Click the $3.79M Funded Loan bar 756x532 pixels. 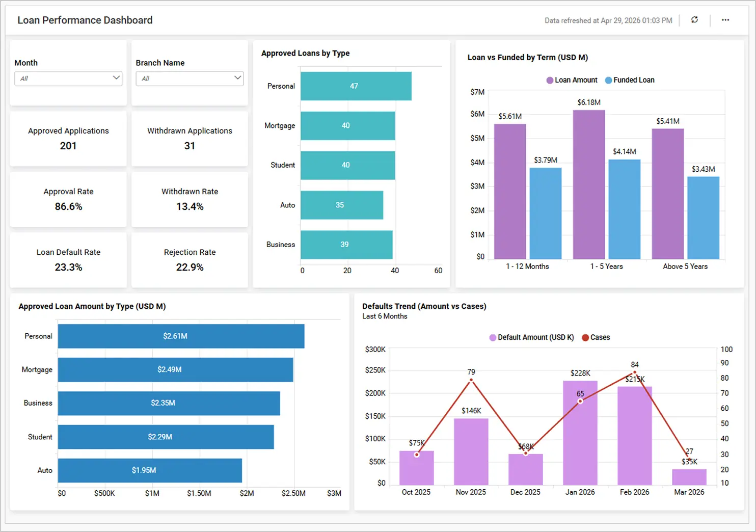point(546,214)
